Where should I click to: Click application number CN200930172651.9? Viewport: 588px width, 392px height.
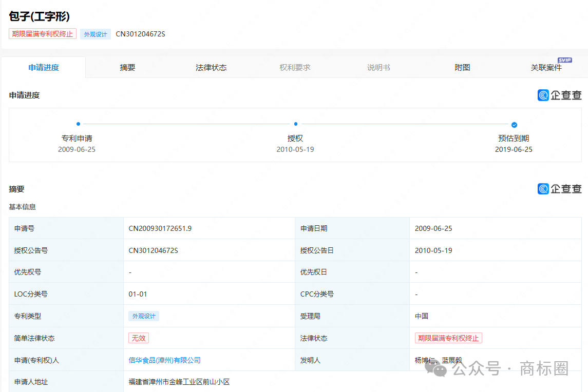pos(160,228)
